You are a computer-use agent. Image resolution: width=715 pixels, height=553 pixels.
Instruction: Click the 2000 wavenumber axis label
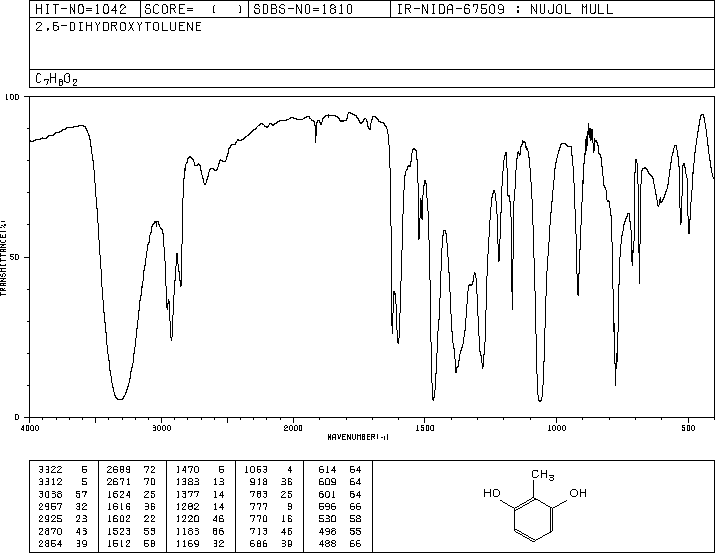[293, 428]
